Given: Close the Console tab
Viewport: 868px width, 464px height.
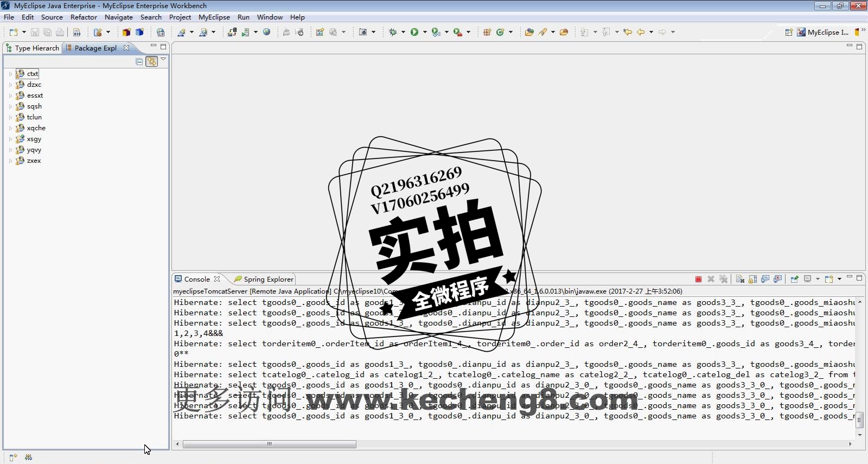Looking at the screenshot, I should (217, 279).
